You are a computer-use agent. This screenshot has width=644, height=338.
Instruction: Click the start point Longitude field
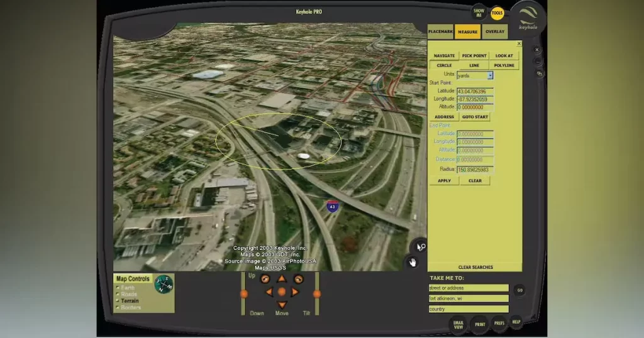click(x=475, y=99)
